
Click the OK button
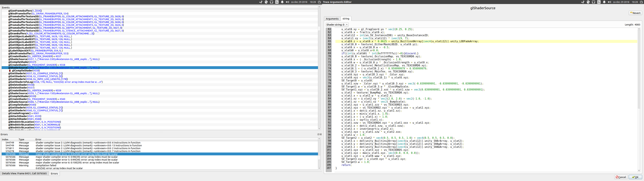pos(635,177)
